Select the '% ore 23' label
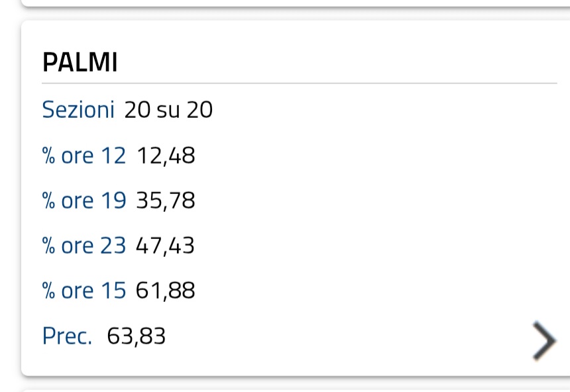 click(x=84, y=246)
